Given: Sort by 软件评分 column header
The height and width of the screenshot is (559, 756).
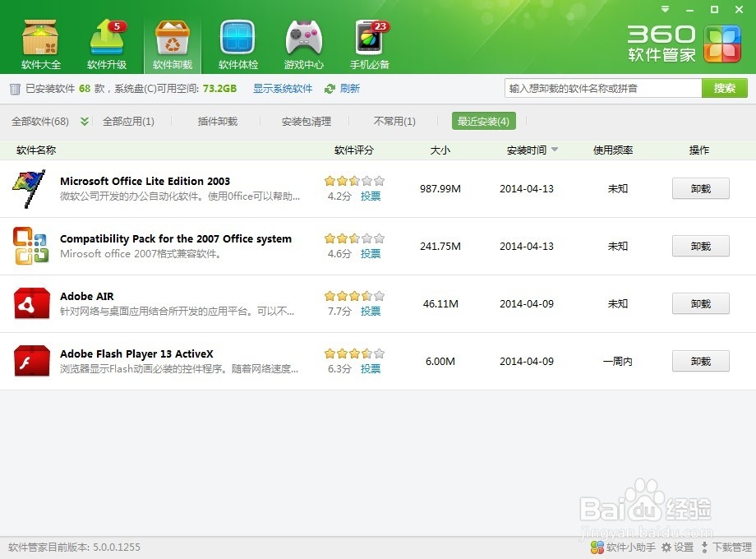Looking at the screenshot, I should pyautogui.click(x=354, y=150).
